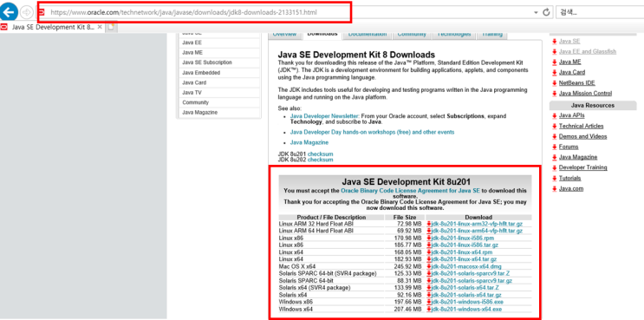Open the NetBeans IDE link
Viewport: 644px width, 320px height.
576,83
